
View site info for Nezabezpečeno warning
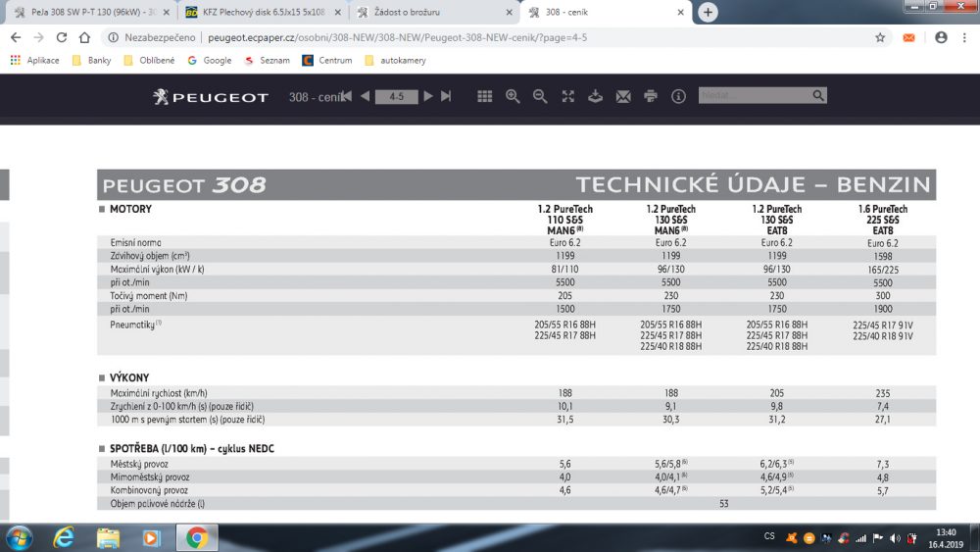(152, 37)
